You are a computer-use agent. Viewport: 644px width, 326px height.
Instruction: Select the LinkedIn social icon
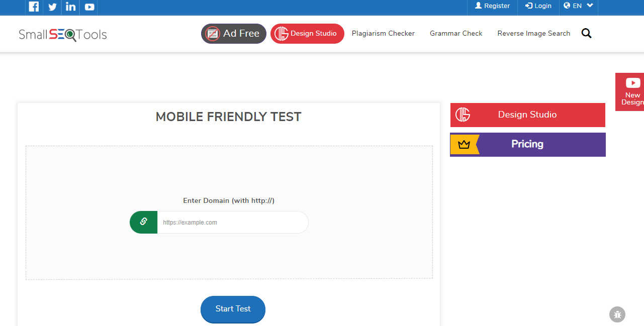tap(70, 7)
